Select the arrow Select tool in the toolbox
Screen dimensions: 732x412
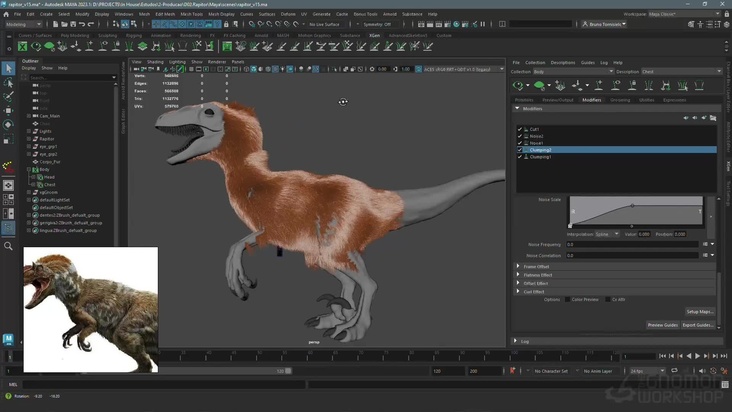[x=8, y=69]
